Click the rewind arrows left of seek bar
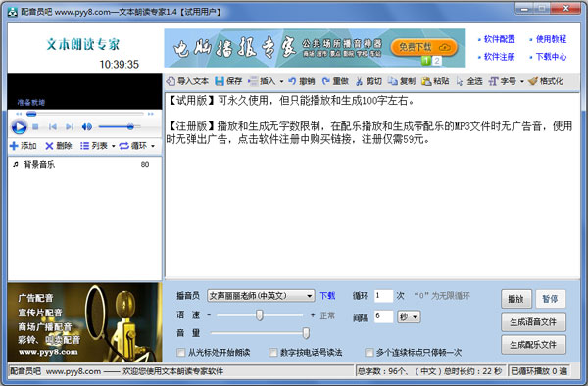The image size is (588, 386). tap(19, 114)
